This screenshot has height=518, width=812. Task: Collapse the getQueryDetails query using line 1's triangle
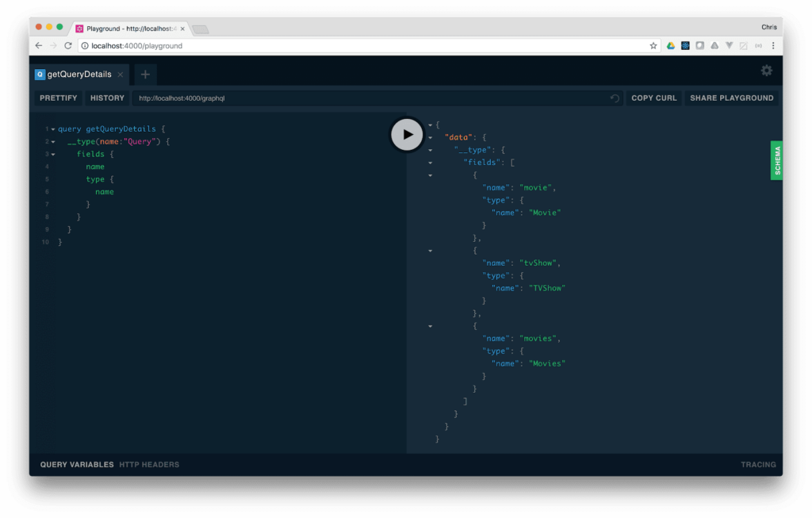coord(52,129)
